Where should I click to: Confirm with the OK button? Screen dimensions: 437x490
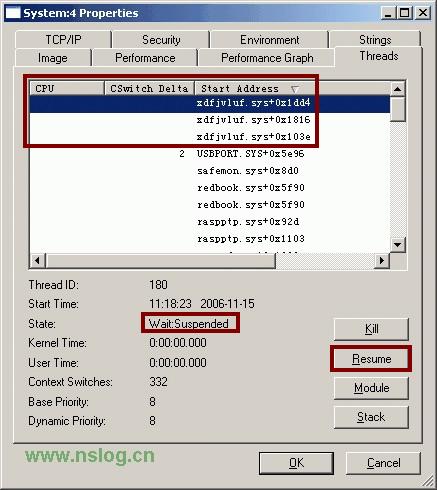point(296,463)
